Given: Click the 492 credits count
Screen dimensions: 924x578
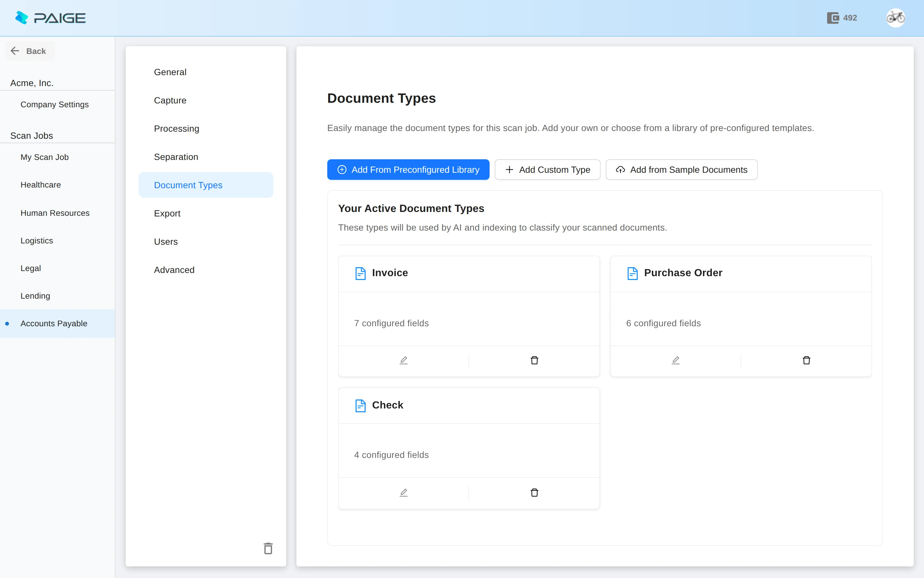Looking at the screenshot, I should coord(850,18).
